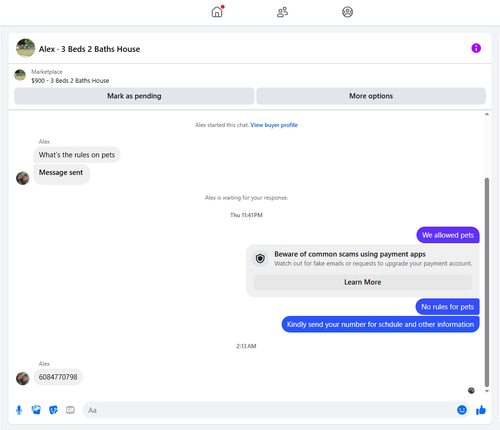500x430 pixels.
Task: Click Learn More on scam warning
Action: [x=363, y=282]
